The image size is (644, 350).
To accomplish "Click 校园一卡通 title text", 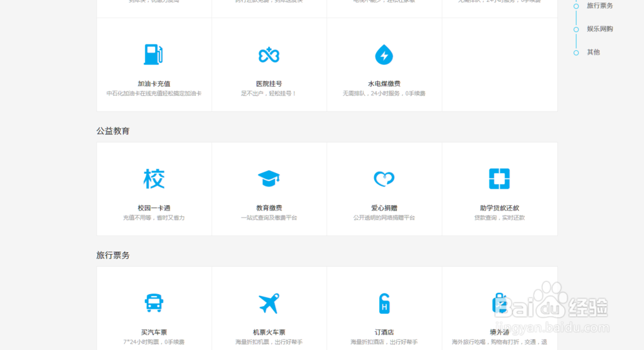I will (x=154, y=208).
